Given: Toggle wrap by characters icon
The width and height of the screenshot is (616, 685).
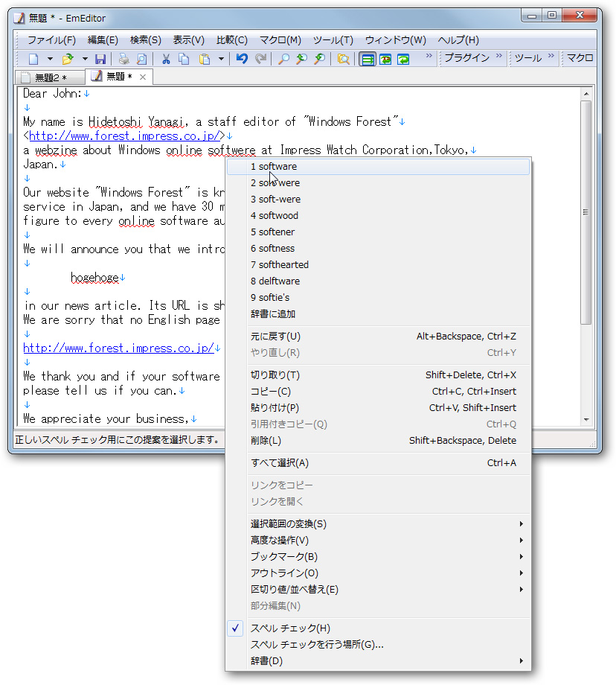Looking at the screenshot, I should (385, 59).
